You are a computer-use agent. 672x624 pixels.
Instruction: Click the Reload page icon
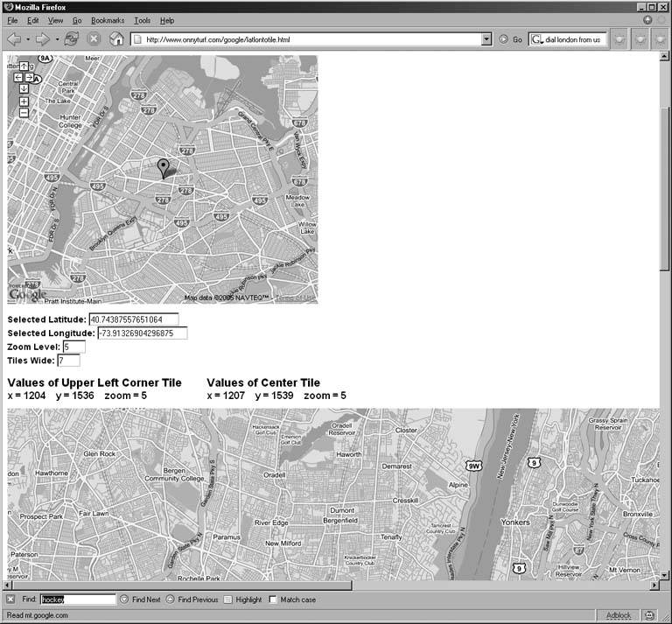72,39
